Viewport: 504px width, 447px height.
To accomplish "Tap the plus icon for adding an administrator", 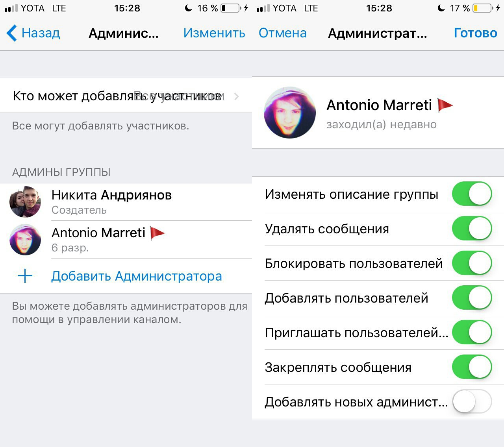I will (x=25, y=276).
